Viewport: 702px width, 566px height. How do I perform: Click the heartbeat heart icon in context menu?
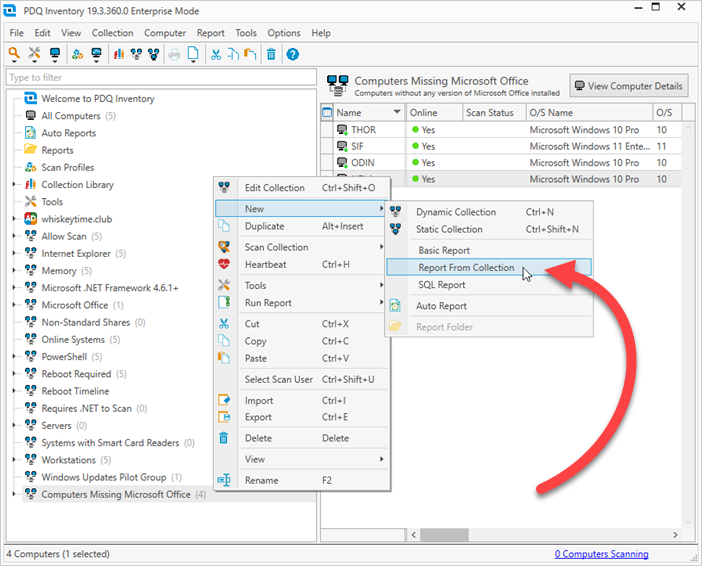click(224, 264)
